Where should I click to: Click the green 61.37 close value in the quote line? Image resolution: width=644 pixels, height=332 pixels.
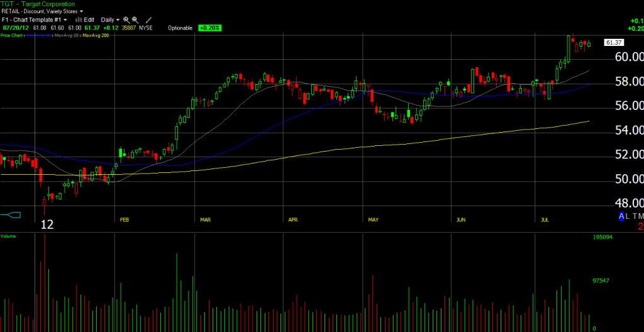92,28
